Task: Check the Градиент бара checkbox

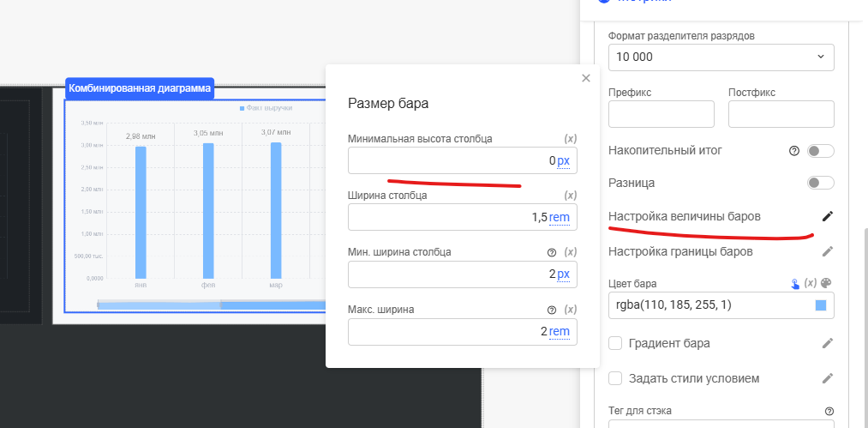Action: point(615,343)
